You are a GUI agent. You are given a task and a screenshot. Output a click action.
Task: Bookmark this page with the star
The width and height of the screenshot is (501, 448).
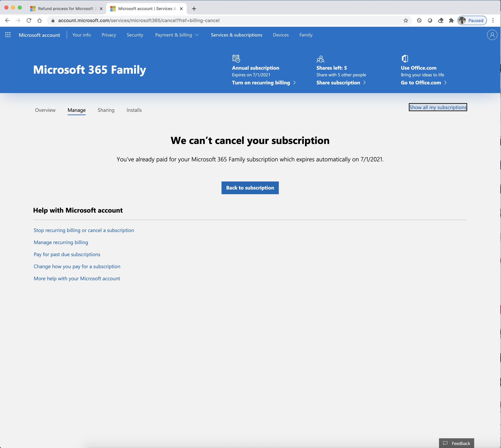tap(406, 20)
